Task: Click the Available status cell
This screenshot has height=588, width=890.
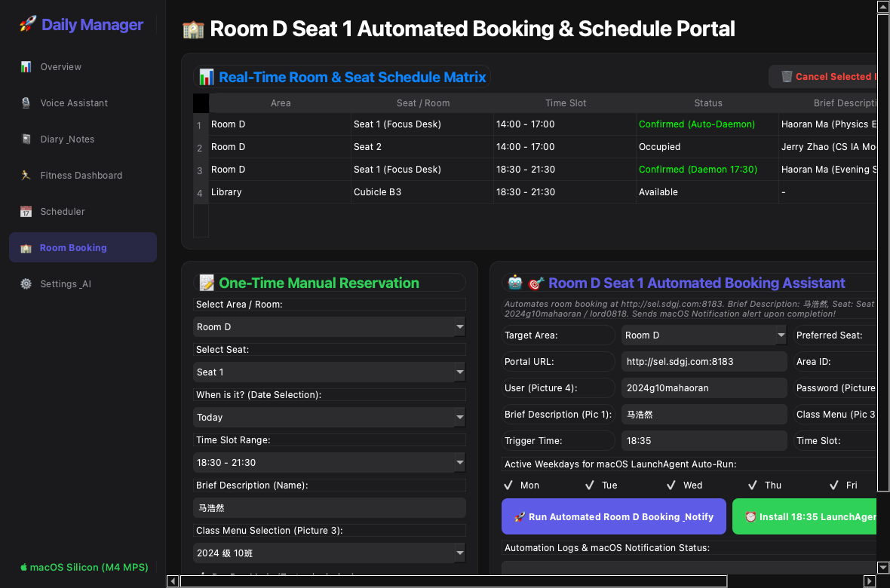Action: [x=707, y=192]
